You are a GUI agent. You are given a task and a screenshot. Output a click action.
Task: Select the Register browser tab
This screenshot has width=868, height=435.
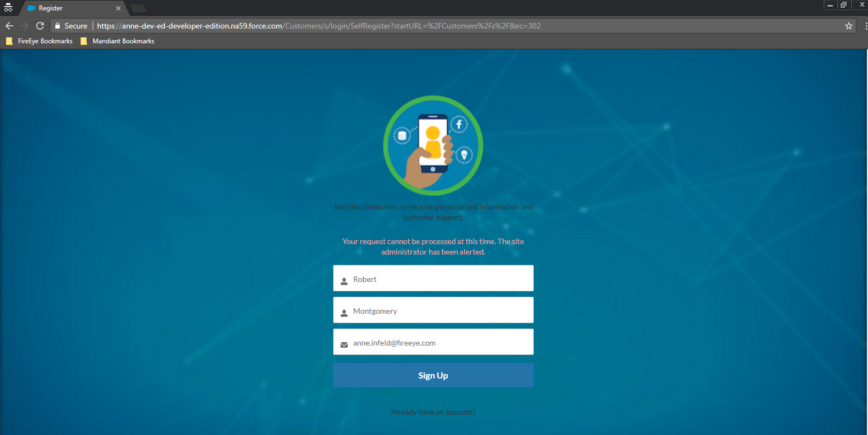[x=73, y=8]
